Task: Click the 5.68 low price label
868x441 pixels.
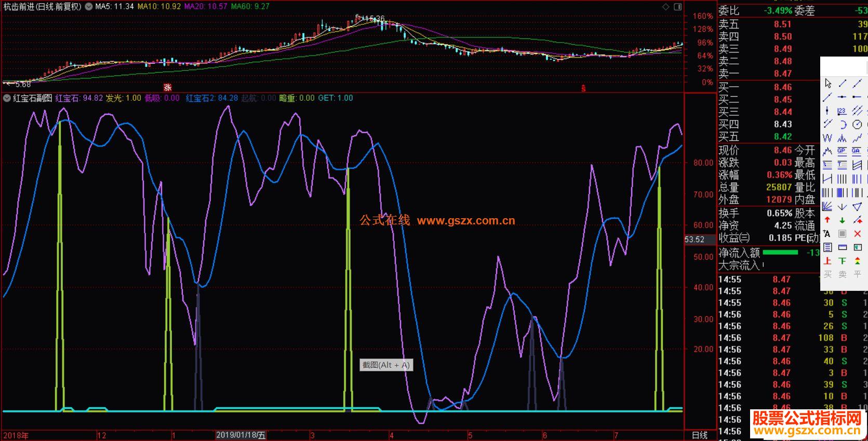Action: click(22, 84)
